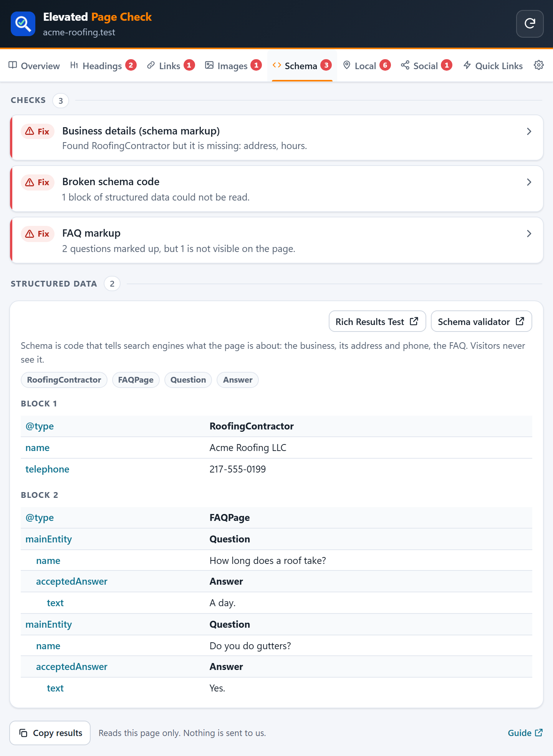This screenshot has width=553, height=756.
Task: Open the Headings tab
Action: 103,66
